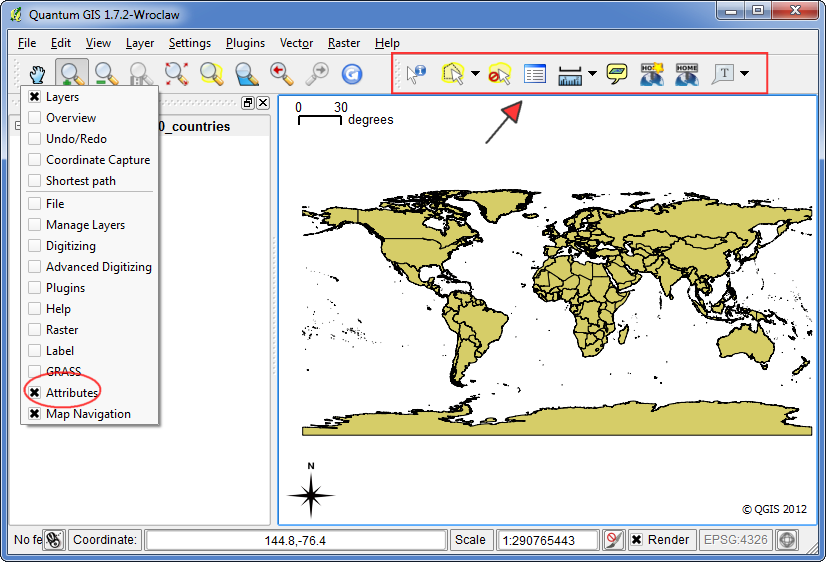Expand the Measure tool dropdown arrow

[x=592, y=74]
